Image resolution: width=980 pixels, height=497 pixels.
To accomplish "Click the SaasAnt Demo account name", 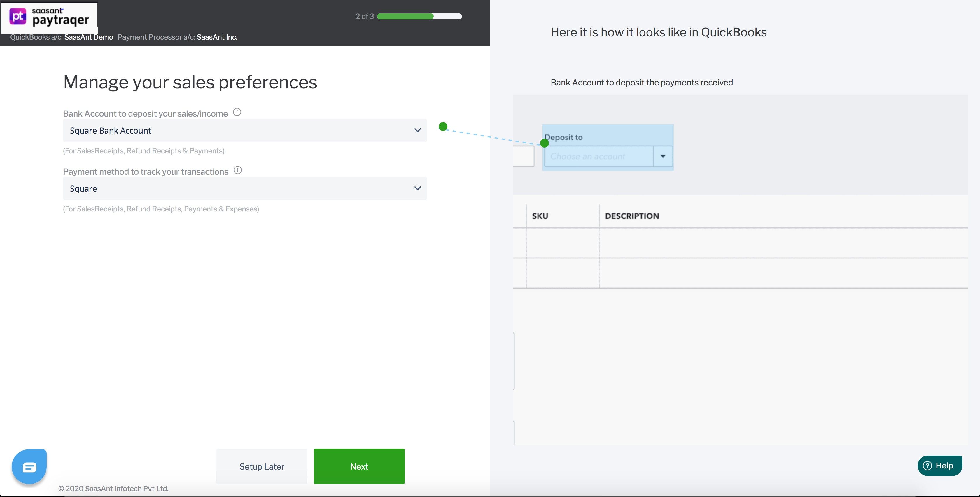I will coord(89,37).
